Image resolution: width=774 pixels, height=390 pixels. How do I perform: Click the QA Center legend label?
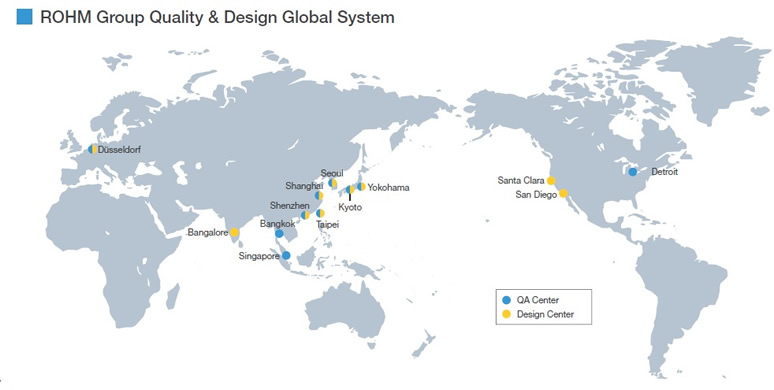click(538, 300)
